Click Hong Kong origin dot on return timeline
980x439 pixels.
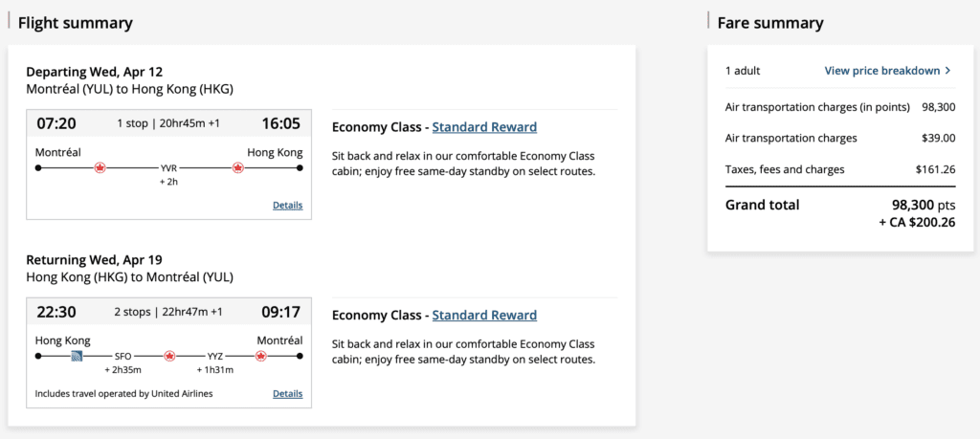[x=38, y=356]
